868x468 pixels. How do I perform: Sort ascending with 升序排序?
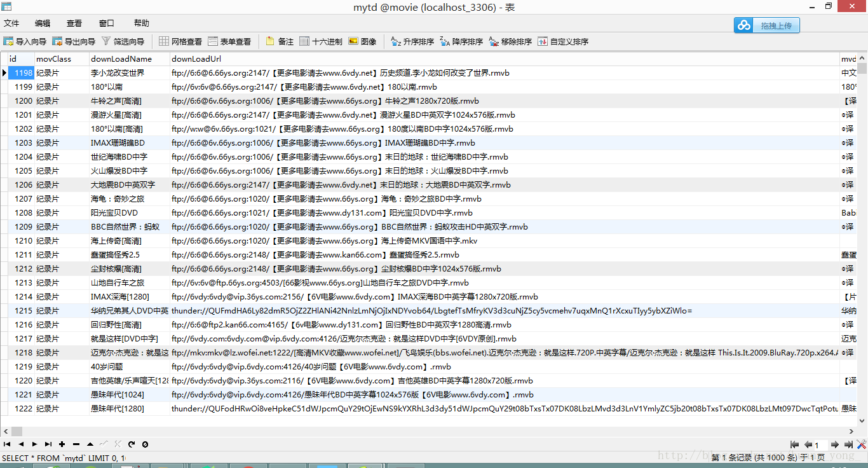coord(412,41)
